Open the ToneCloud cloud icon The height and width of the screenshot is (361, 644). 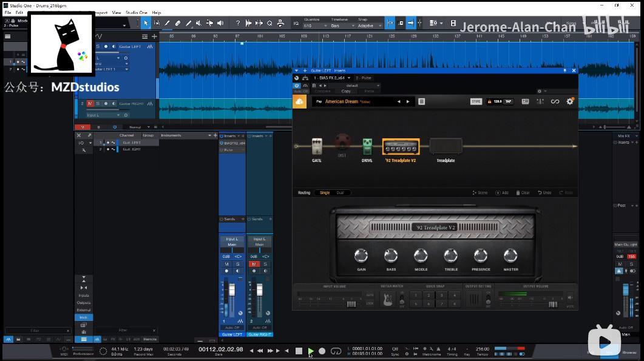click(x=299, y=101)
